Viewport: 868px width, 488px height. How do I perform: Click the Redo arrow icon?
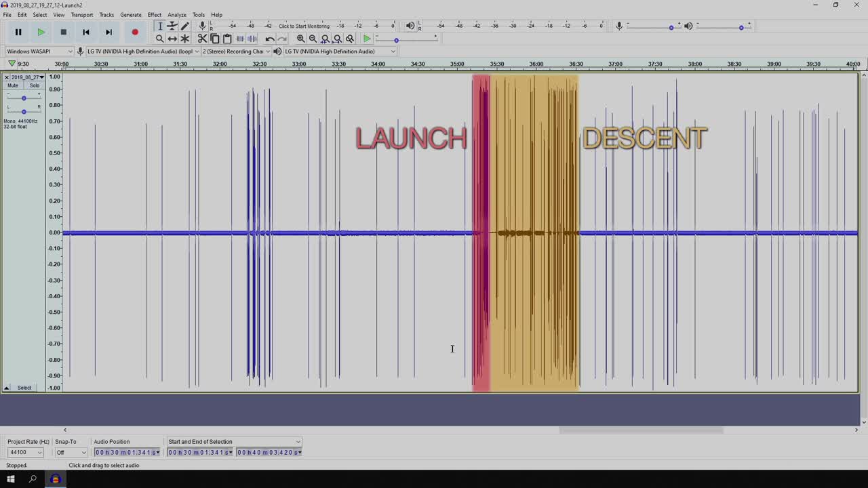[282, 39]
